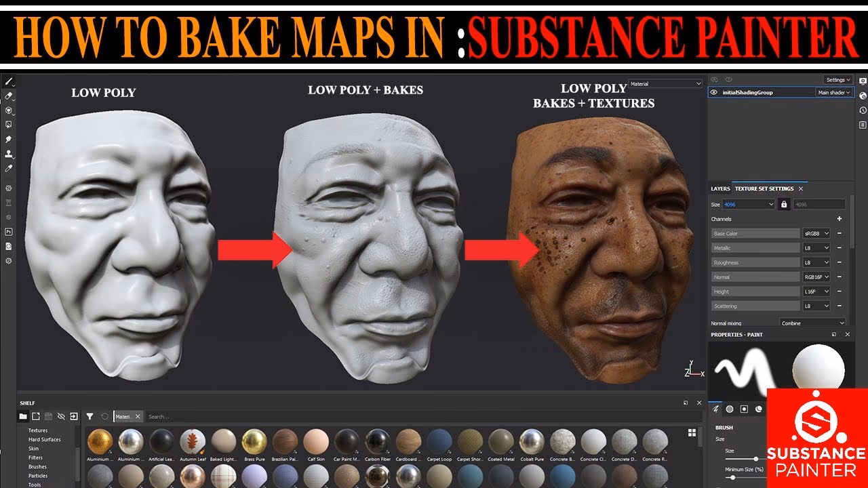The height and width of the screenshot is (488, 868).
Task: Close the Texture Set Settings tab
Action: (801, 188)
